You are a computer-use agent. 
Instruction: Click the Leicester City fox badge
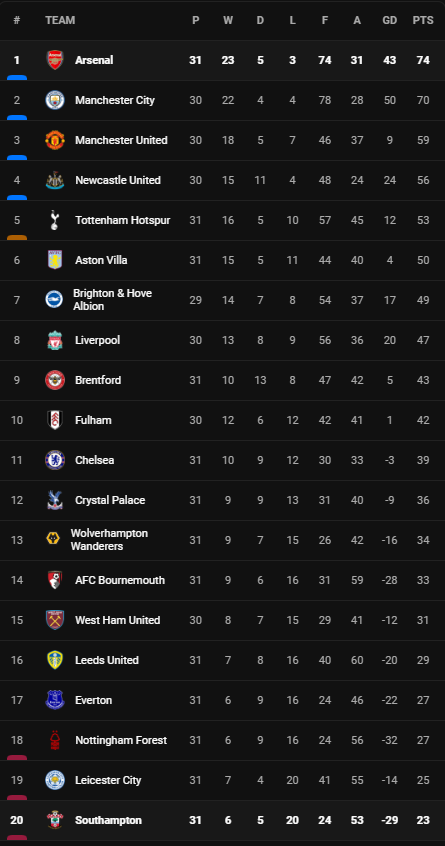tap(54, 780)
